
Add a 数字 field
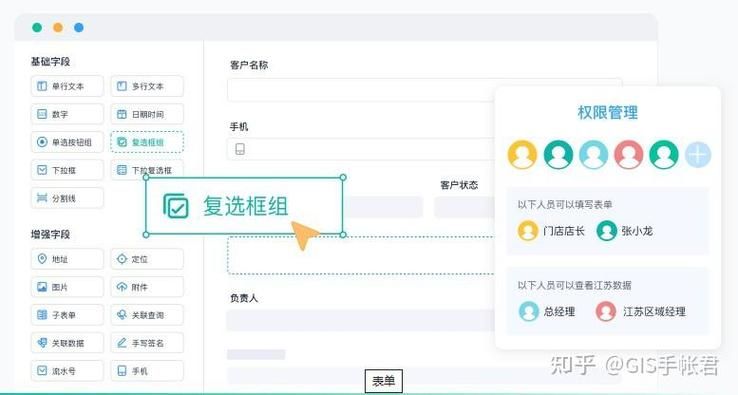[67, 114]
